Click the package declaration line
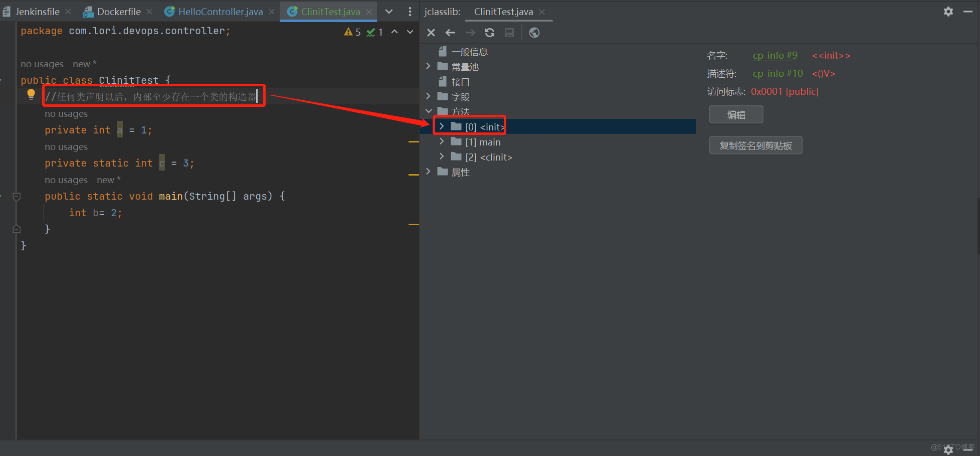980x456 pixels. (125, 31)
